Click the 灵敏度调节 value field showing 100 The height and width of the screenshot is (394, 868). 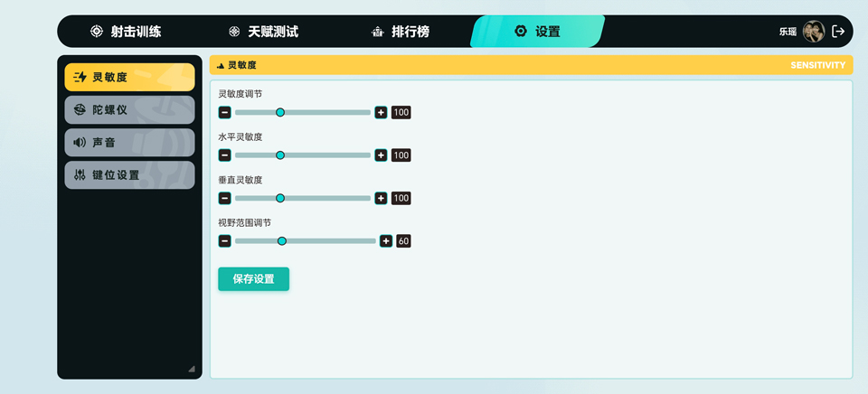click(x=401, y=112)
